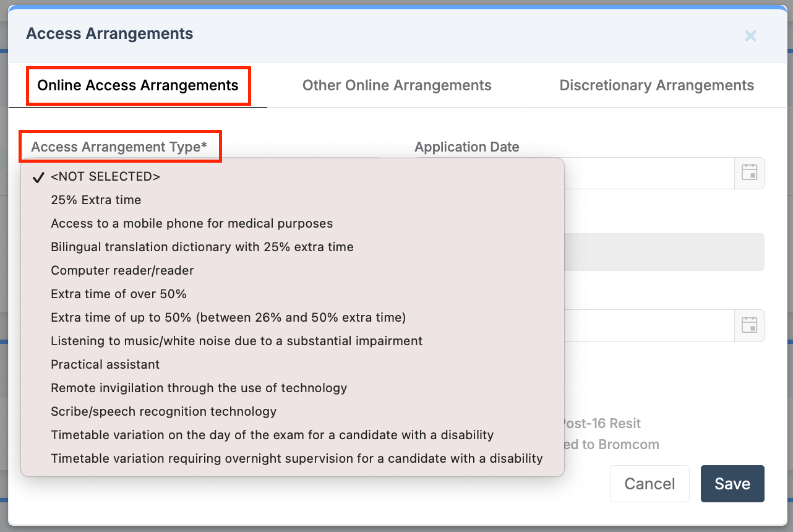Open the Application Date calendar picker
The image size is (793, 532).
click(749, 173)
